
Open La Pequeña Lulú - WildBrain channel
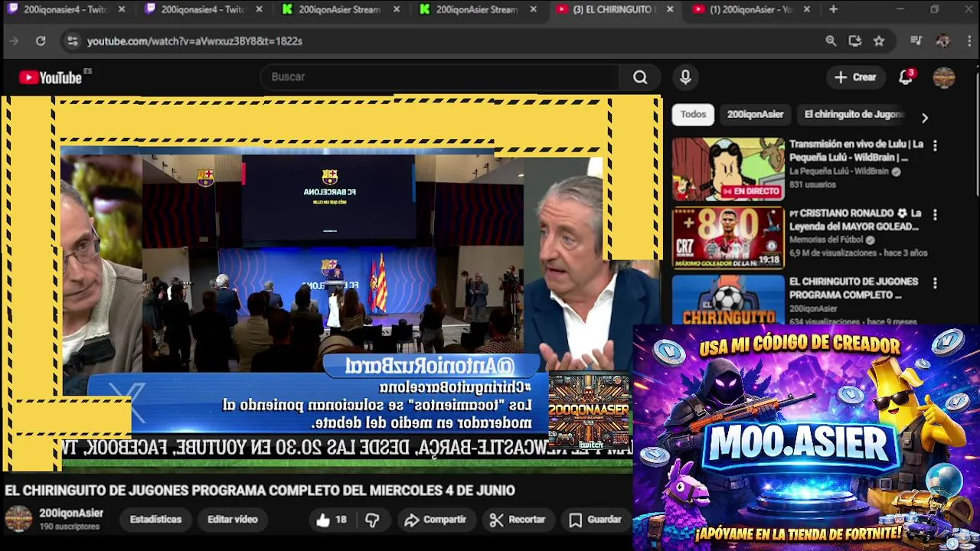click(840, 171)
